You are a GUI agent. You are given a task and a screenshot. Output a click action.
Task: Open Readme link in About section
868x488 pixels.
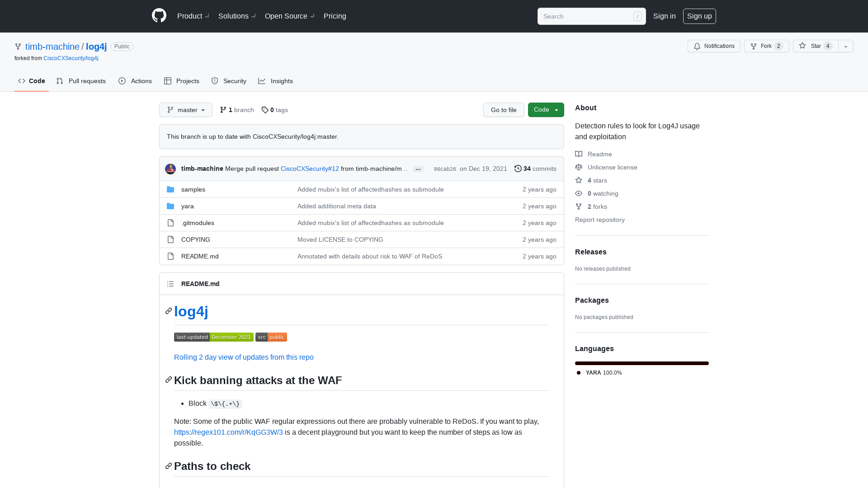tap(594, 154)
